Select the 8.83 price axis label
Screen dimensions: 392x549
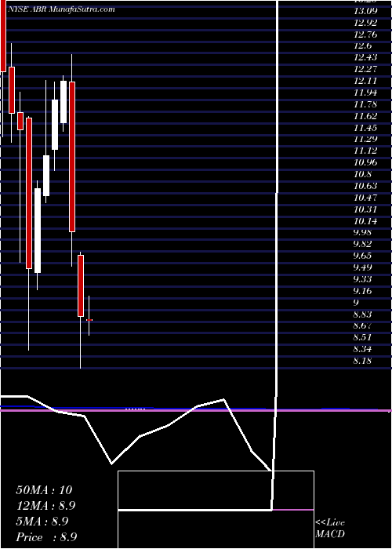pyautogui.click(x=362, y=314)
